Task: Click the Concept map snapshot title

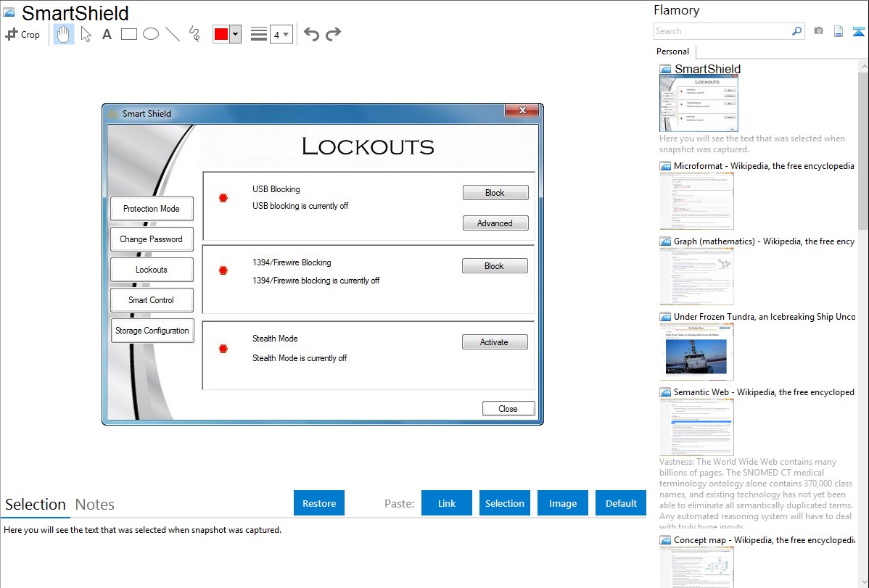Action: click(x=765, y=539)
